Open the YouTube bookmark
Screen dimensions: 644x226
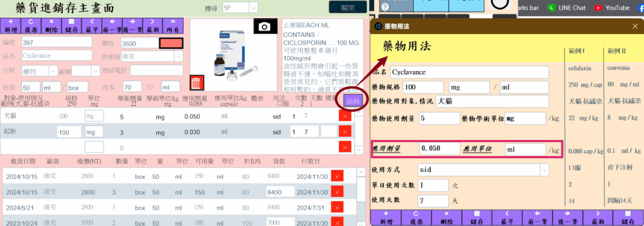pyautogui.click(x=612, y=8)
